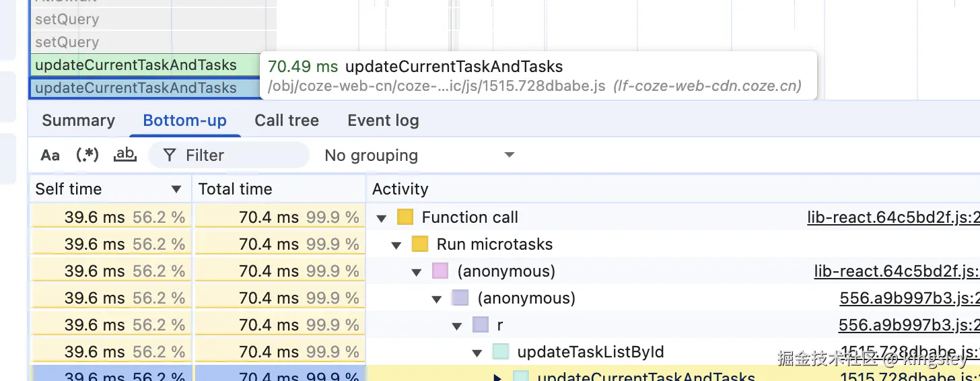This screenshot has width=980, height=381.
Task: Sort by the Self time column arrow
Action: click(176, 189)
